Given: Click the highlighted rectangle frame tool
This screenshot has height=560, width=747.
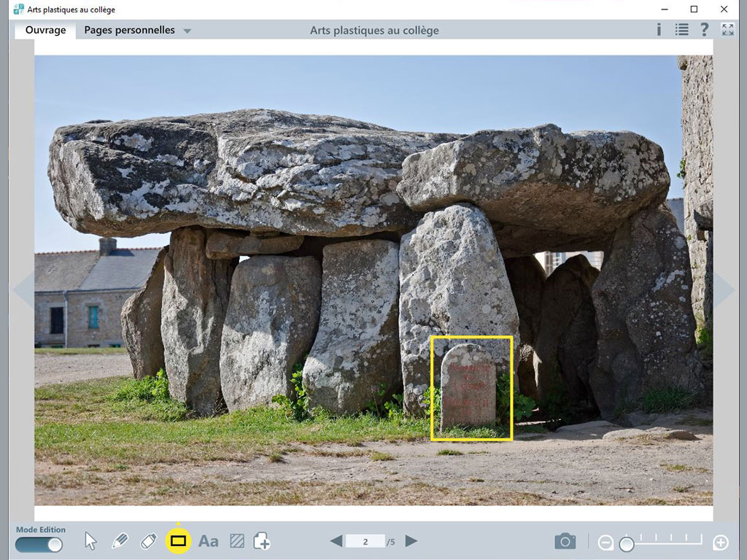Looking at the screenshot, I should coord(178,541).
